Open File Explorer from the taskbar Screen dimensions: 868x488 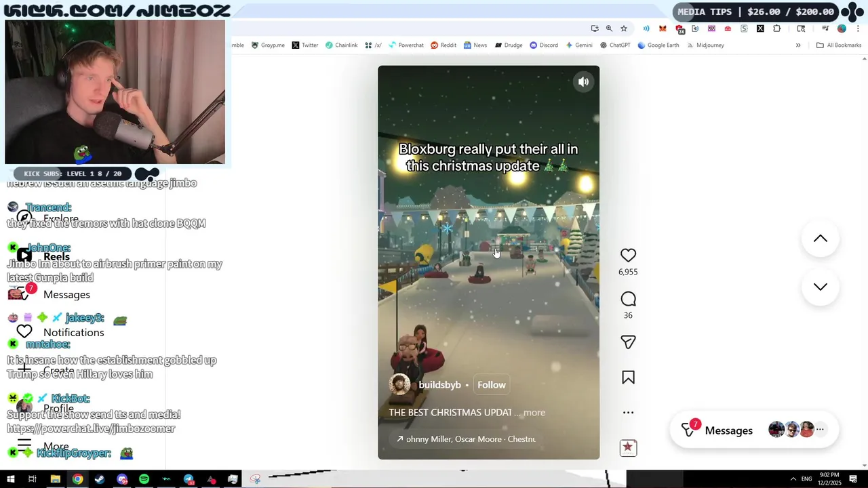click(55, 479)
